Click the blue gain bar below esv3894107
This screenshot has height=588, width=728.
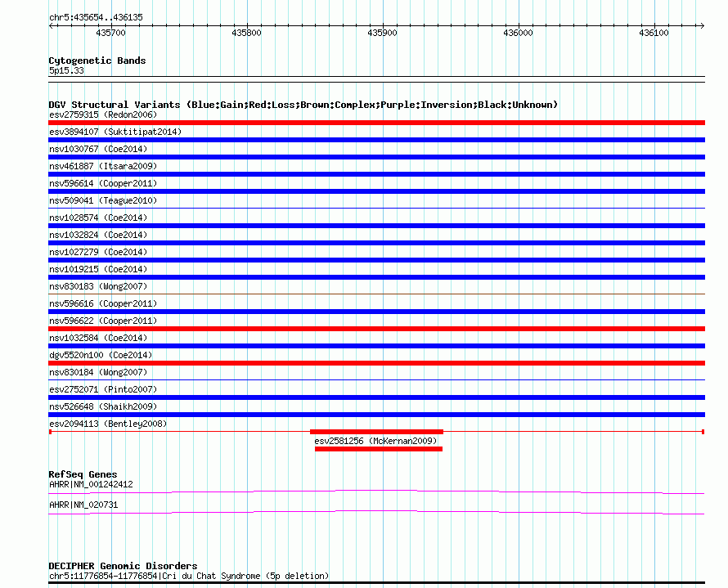(x=376, y=140)
